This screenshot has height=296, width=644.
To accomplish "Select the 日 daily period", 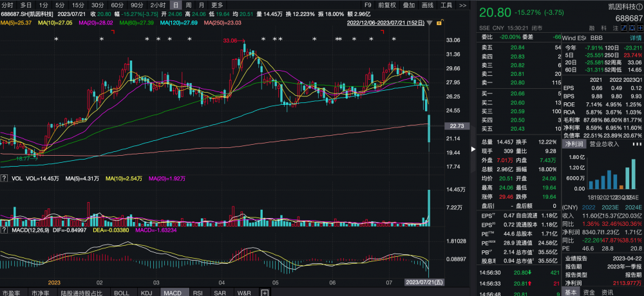I will tap(176, 5).
